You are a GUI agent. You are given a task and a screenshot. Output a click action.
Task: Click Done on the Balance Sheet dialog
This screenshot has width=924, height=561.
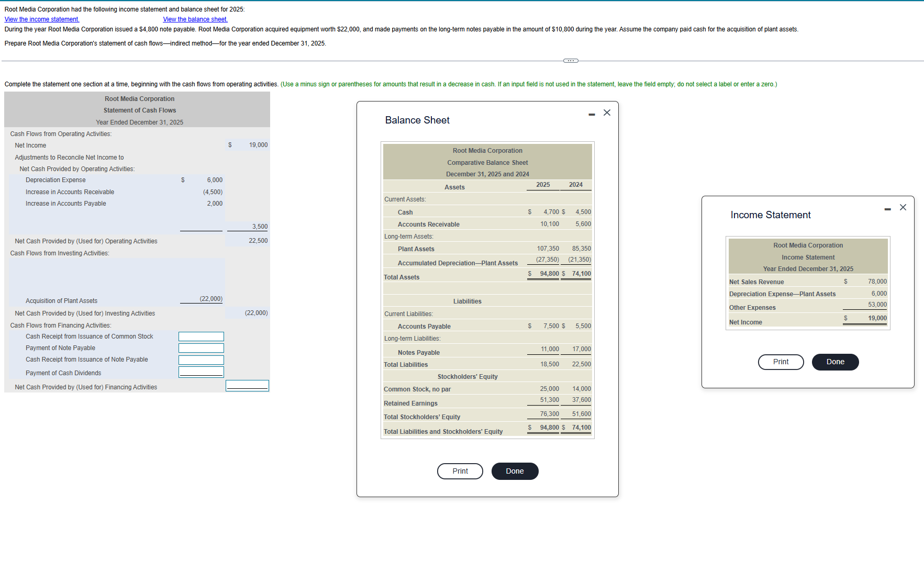[515, 471]
